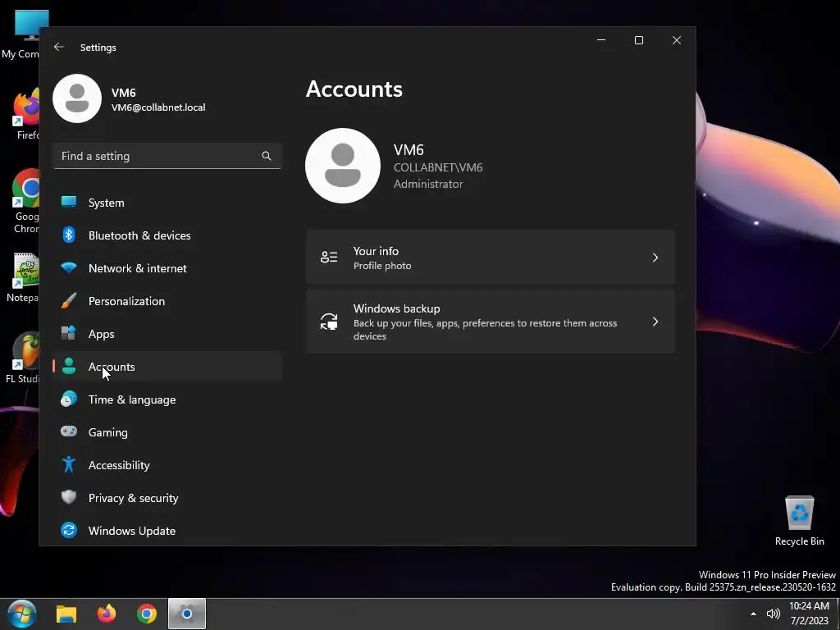Select the Firefox desktop shortcut

(27, 115)
